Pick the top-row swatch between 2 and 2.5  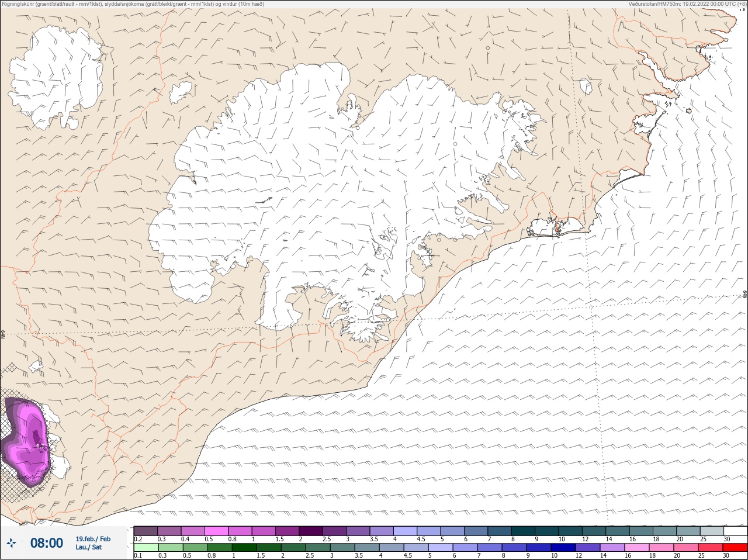[311, 531]
